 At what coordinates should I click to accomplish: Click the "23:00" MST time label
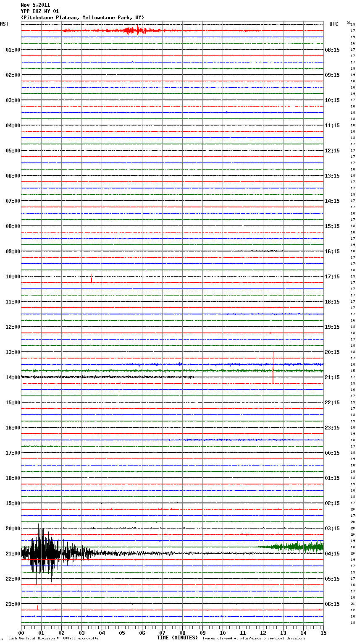tap(13, 604)
